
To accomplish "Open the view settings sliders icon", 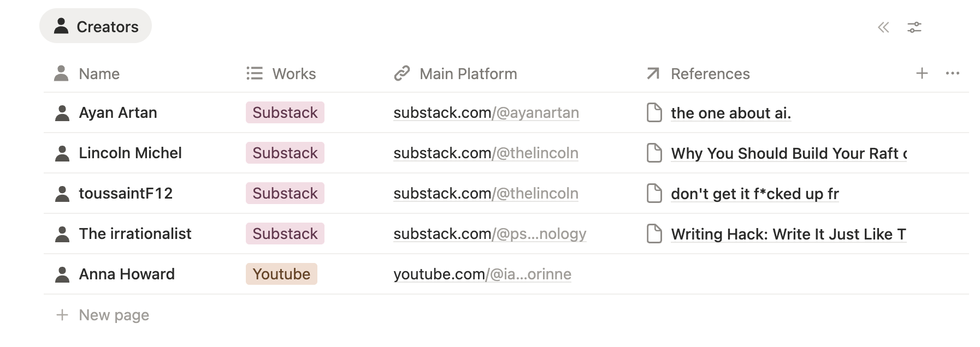I will point(914,27).
